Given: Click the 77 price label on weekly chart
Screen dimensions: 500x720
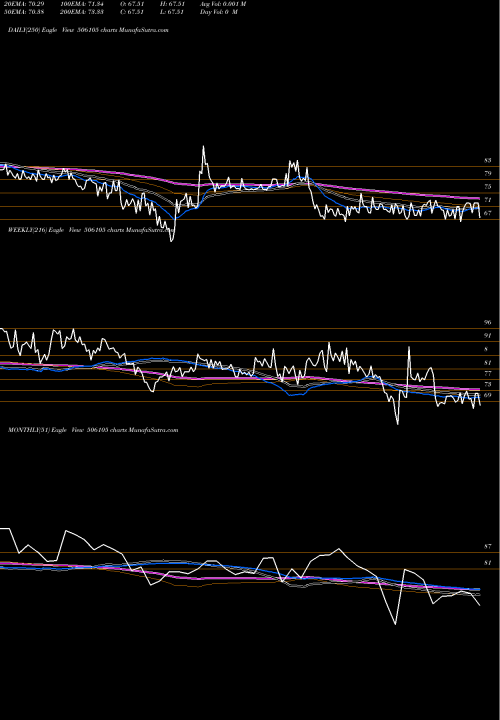Looking at the screenshot, I should click(488, 374).
